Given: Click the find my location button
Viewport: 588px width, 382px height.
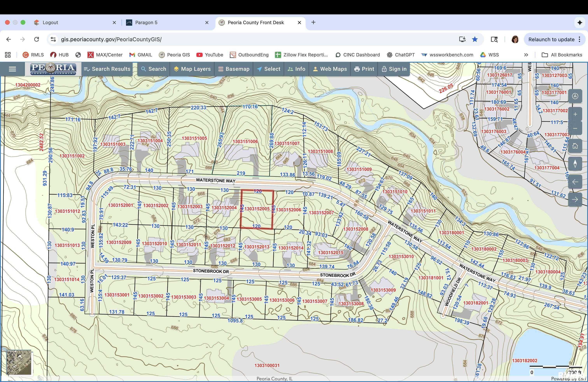Looking at the screenshot, I should click(x=575, y=96).
